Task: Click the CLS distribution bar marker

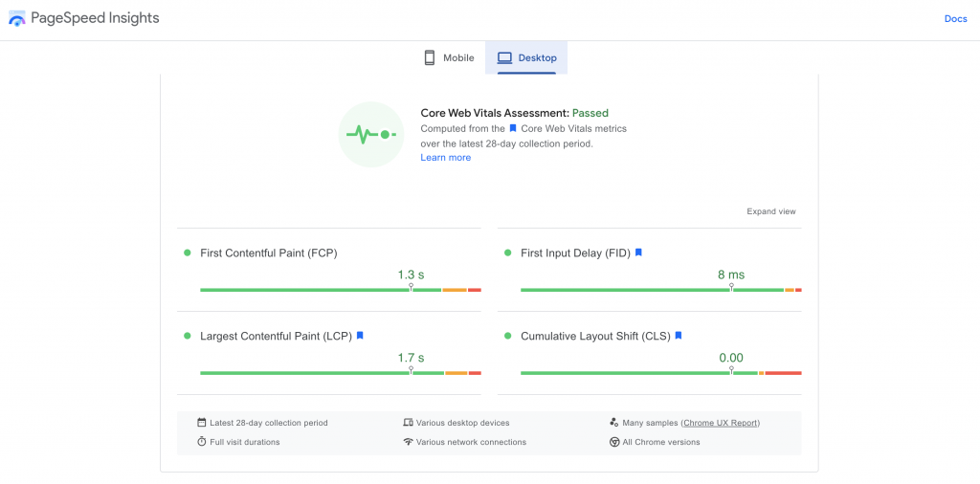Action: pos(731,371)
